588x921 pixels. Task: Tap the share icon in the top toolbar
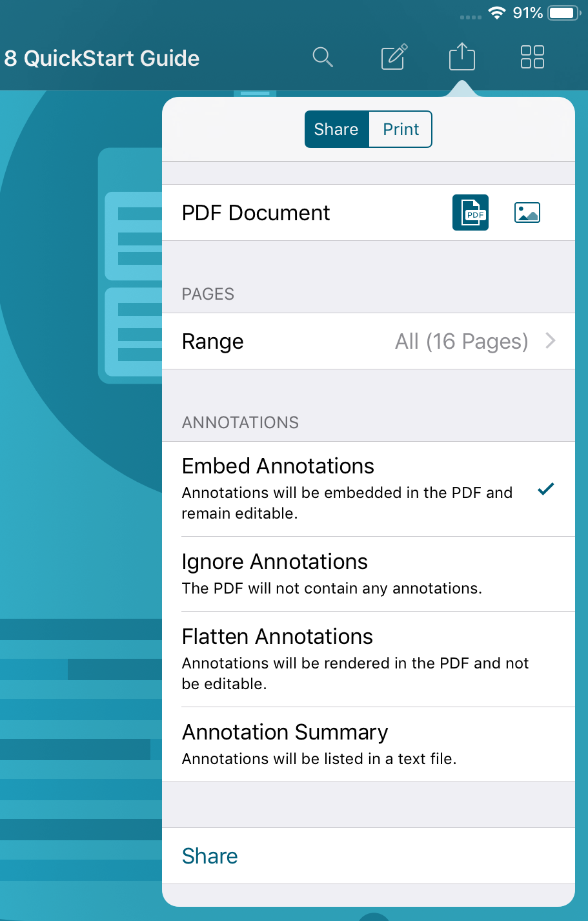[461, 57]
